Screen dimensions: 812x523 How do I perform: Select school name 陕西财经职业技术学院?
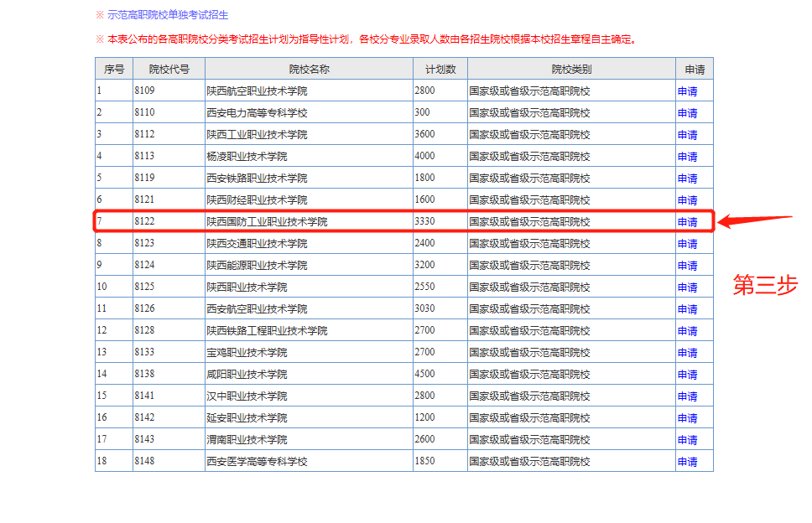point(257,200)
